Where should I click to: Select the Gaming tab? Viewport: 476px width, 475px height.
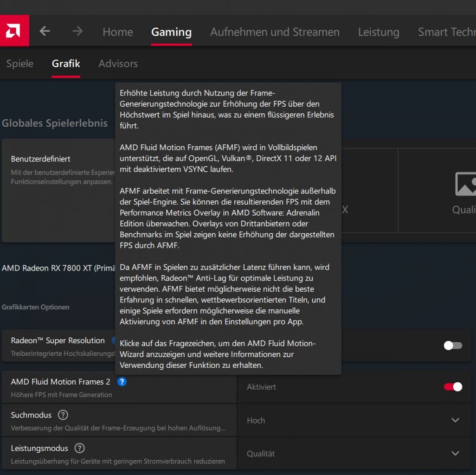[x=172, y=32]
